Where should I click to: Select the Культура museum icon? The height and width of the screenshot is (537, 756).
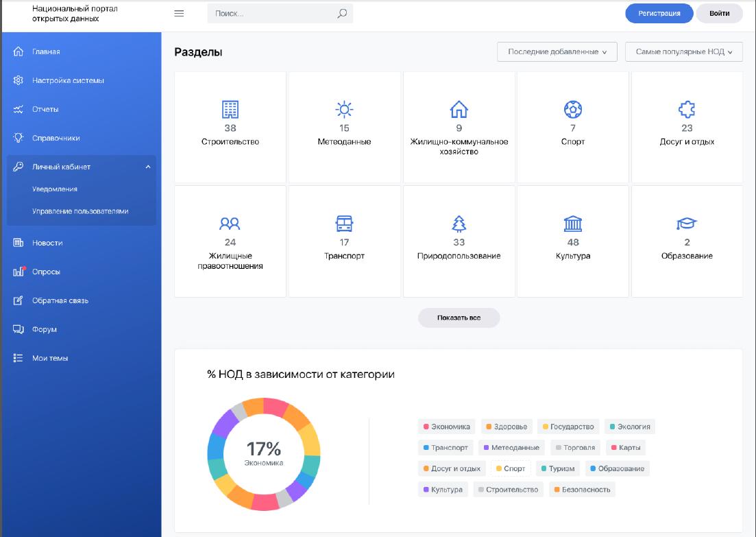click(572, 224)
